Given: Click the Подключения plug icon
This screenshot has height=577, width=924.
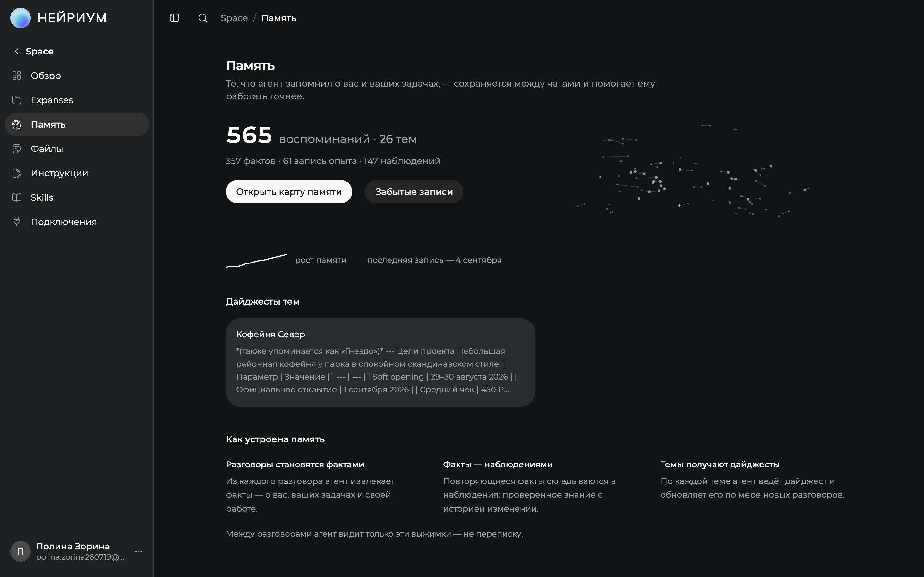Looking at the screenshot, I should 16,222.
